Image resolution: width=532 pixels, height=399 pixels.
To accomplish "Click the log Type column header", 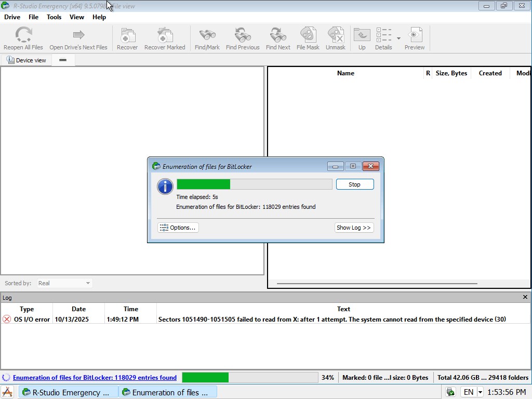I will 27,309.
